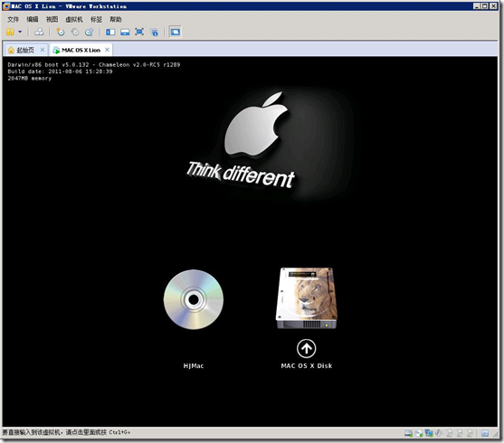This screenshot has height=443, width=504.
Task: Click the Build date text line
Action: point(60,71)
